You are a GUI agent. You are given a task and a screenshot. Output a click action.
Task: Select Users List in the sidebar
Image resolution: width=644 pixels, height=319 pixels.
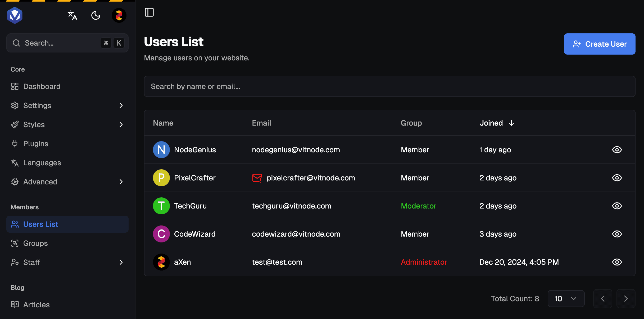click(67, 224)
